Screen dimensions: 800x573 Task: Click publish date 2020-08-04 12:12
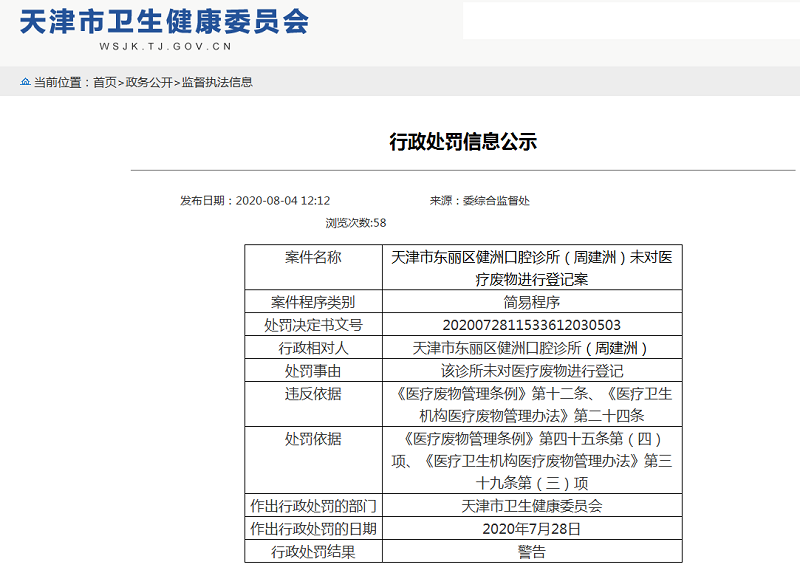coord(283,201)
